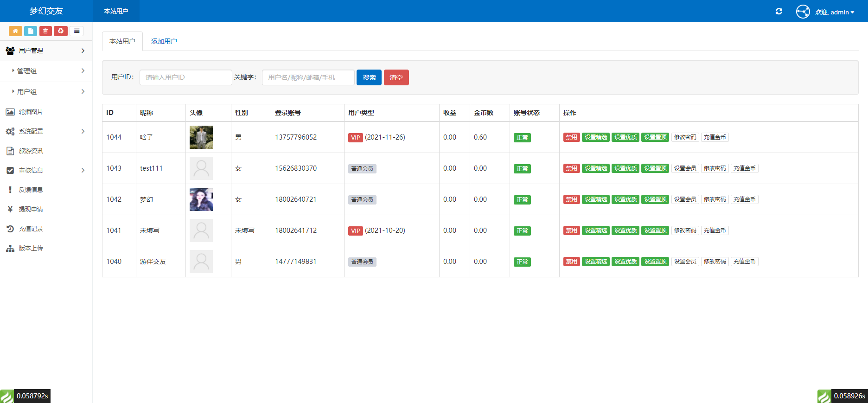Click the 系统配置 gears icon
Viewport: 868px width, 403px height.
(x=10, y=131)
